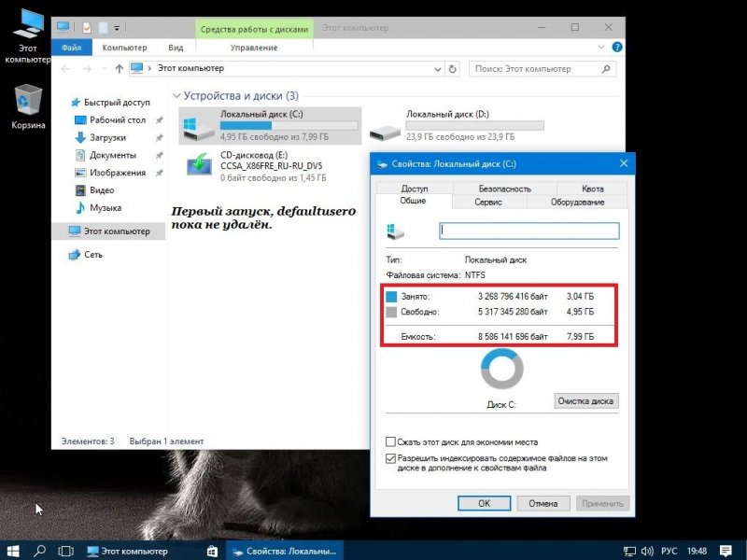Open the Customize Quick Access Toolbar arrow
This screenshot has width=747, height=560.
pos(117,28)
